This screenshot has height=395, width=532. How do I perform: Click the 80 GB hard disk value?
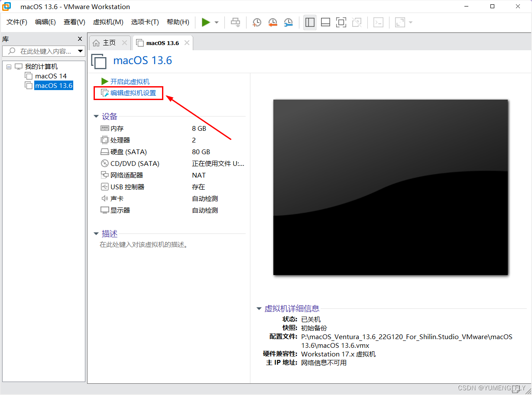pyautogui.click(x=201, y=152)
